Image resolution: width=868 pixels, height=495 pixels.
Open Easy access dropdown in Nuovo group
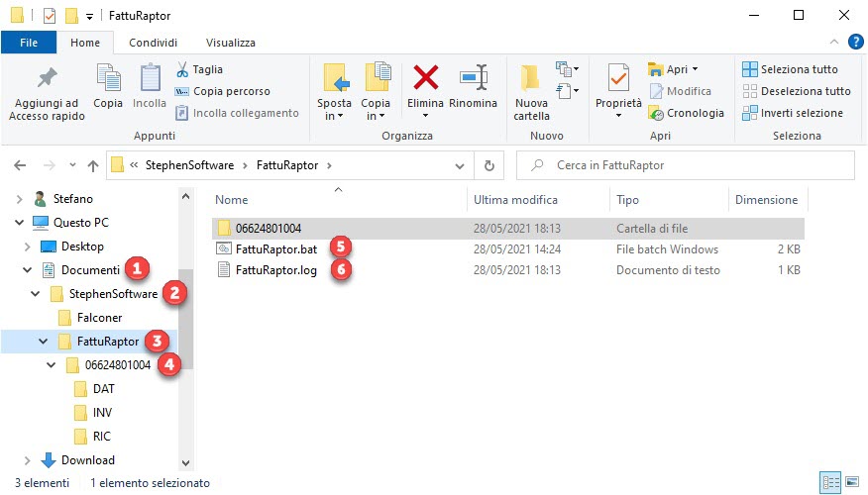click(x=568, y=90)
